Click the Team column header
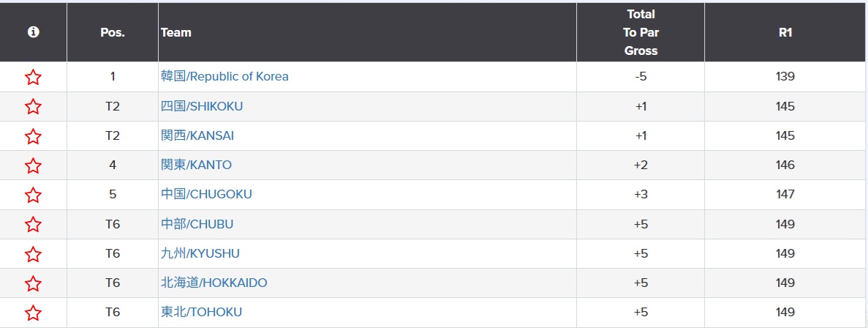This screenshot has height=328, width=868. point(176,32)
